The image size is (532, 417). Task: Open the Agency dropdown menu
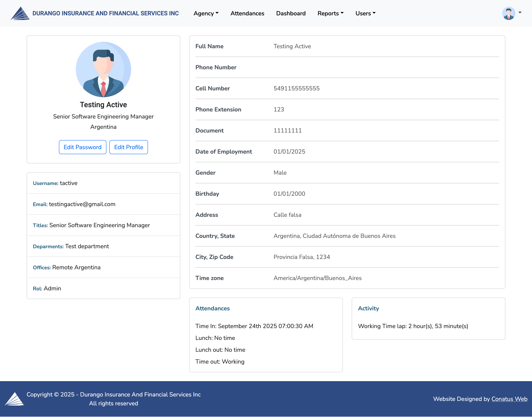click(206, 13)
